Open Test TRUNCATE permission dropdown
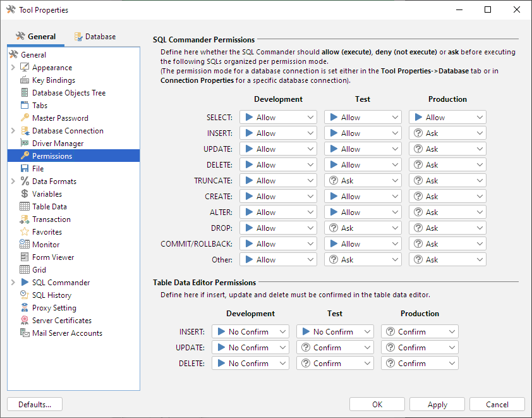Screen dimensions: 532x418 tap(363, 181)
